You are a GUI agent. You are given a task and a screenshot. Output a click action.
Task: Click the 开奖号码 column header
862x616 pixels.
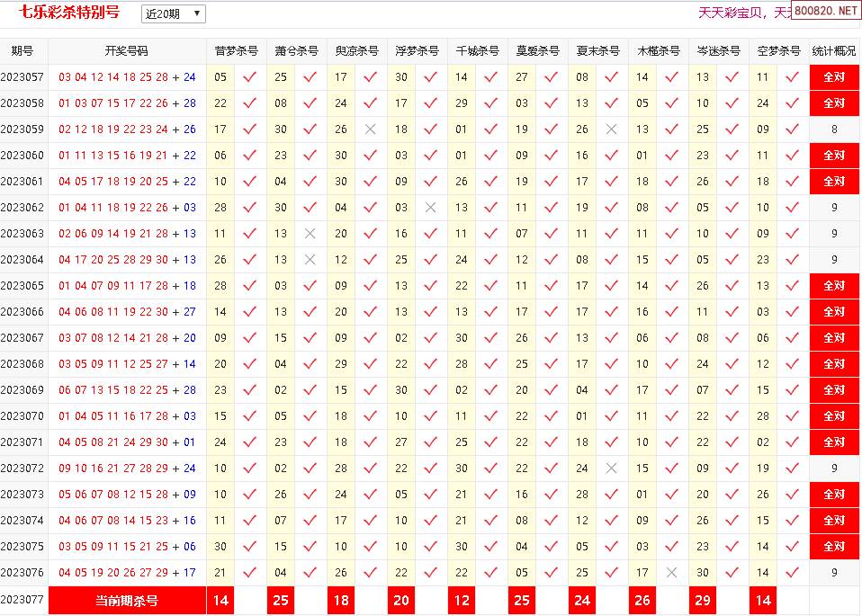click(x=127, y=51)
